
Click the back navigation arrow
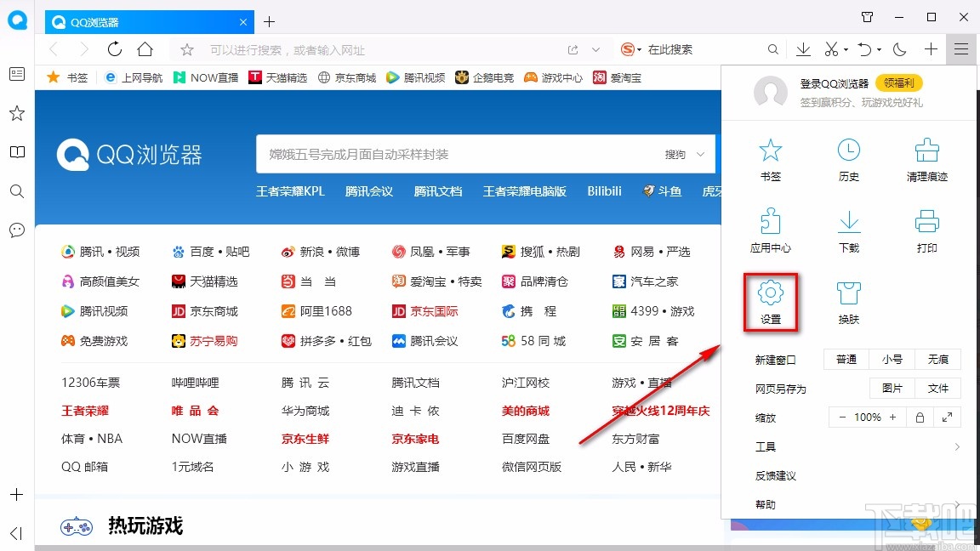coord(54,49)
